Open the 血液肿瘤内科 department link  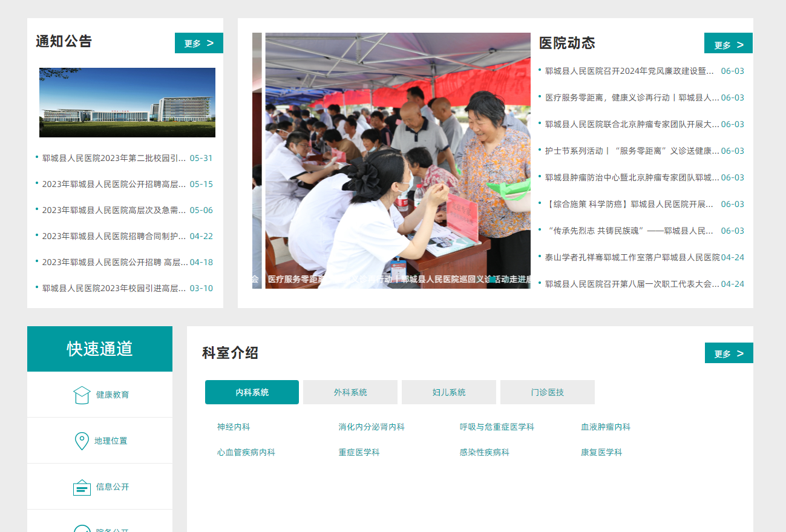(x=606, y=427)
